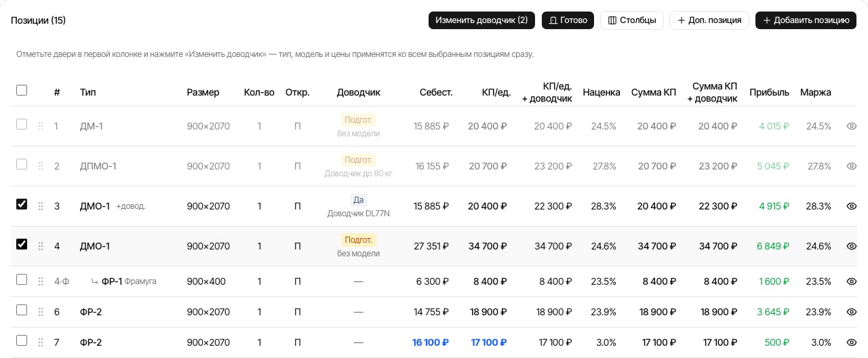The width and height of the screenshot is (868, 358).
Task: Click the «Добавить позицию» button
Action: pyautogui.click(x=806, y=20)
